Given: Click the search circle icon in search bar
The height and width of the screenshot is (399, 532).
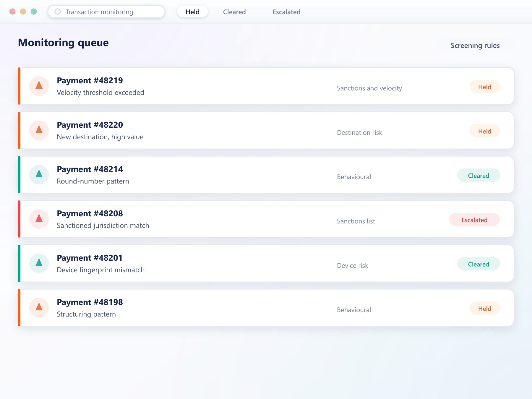Looking at the screenshot, I should (58, 12).
